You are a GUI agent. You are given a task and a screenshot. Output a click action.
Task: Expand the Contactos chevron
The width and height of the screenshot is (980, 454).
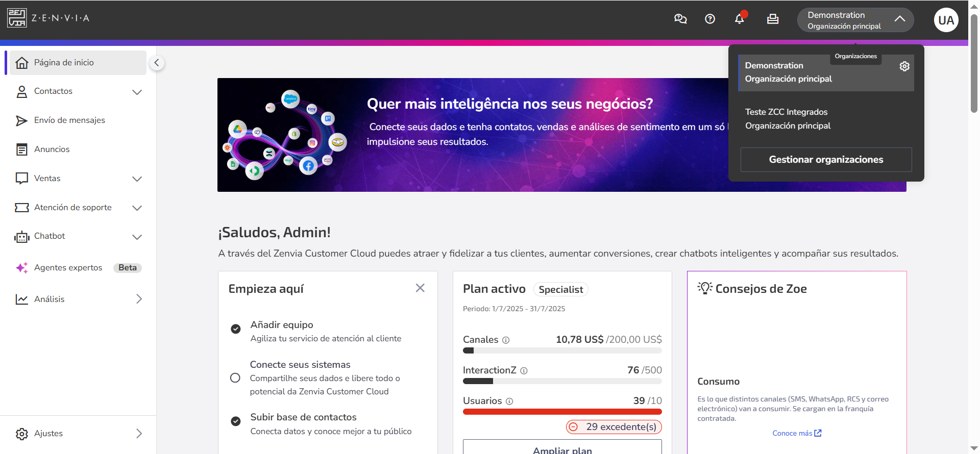pos(137,92)
